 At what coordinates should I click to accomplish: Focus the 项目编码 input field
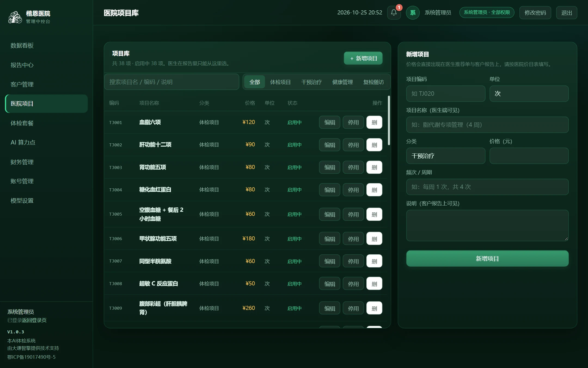(x=446, y=93)
